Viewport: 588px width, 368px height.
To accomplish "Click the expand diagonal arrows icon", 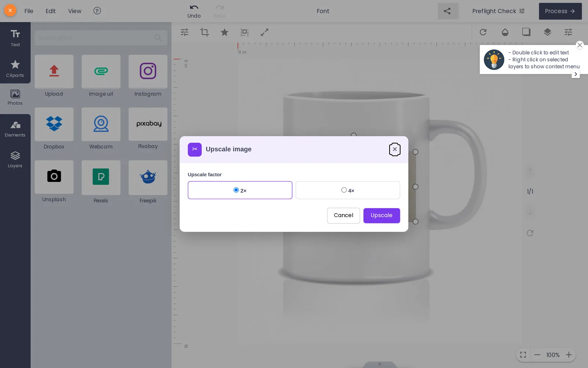I will click(265, 32).
